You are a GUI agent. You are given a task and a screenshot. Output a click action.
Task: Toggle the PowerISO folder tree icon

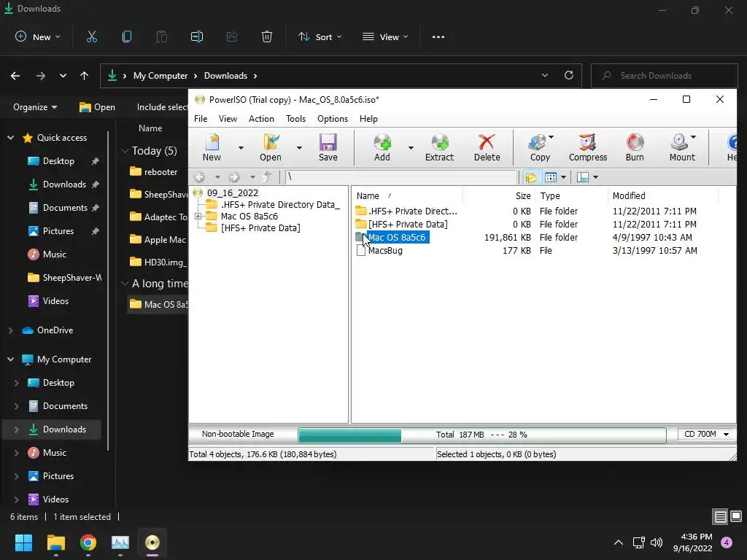click(531, 178)
